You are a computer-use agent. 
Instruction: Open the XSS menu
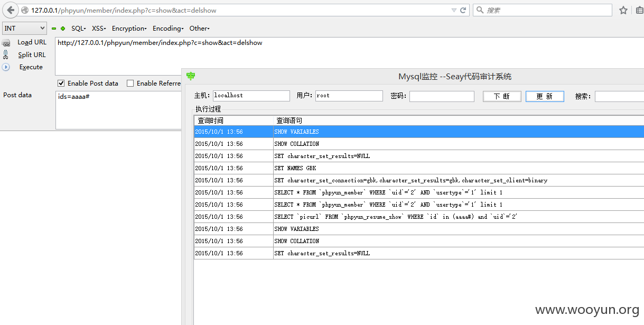tap(99, 29)
